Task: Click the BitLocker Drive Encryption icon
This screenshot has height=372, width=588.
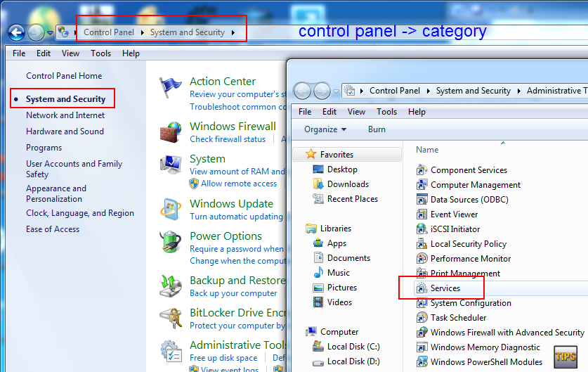Action: [171, 318]
